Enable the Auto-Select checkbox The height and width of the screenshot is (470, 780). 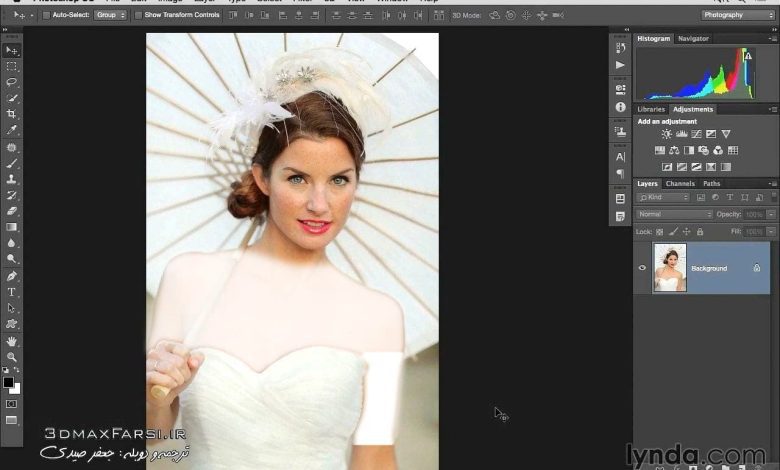click(46, 15)
